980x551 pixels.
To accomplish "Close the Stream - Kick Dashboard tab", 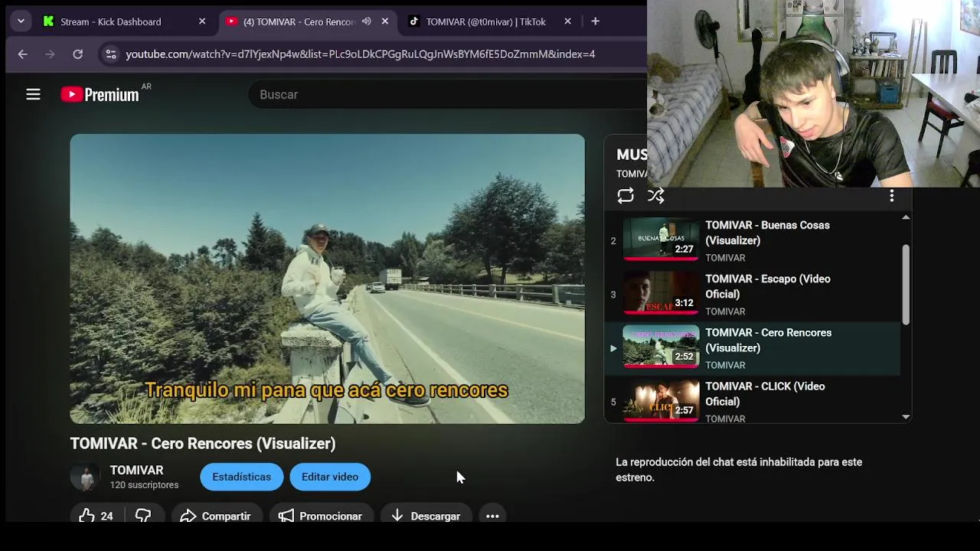I will coord(202,21).
